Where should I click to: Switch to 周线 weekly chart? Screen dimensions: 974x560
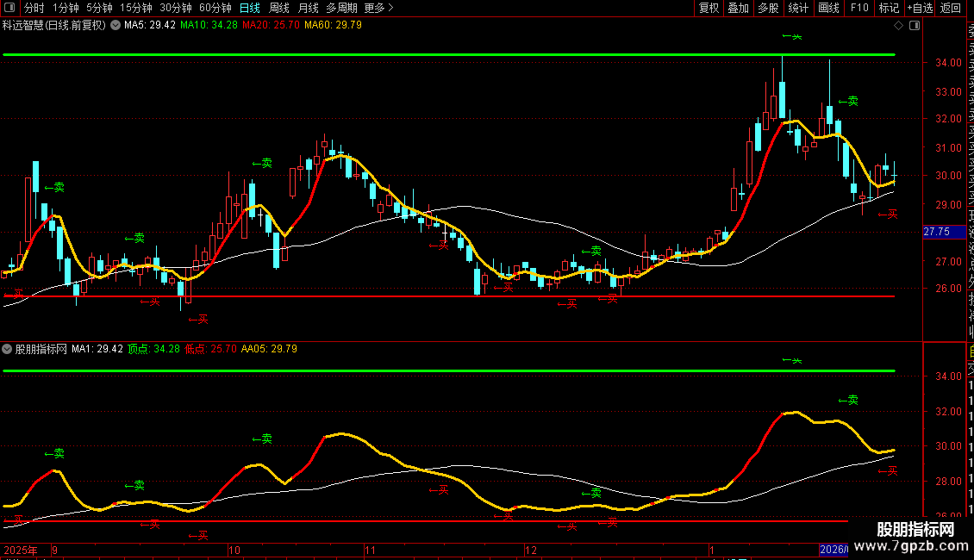click(x=279, y=8)
